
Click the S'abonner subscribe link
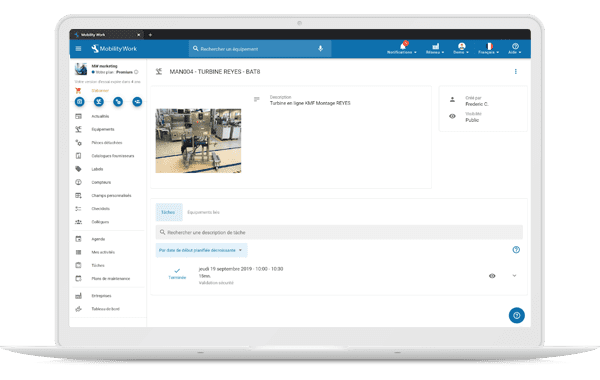(x=100, y=91)
